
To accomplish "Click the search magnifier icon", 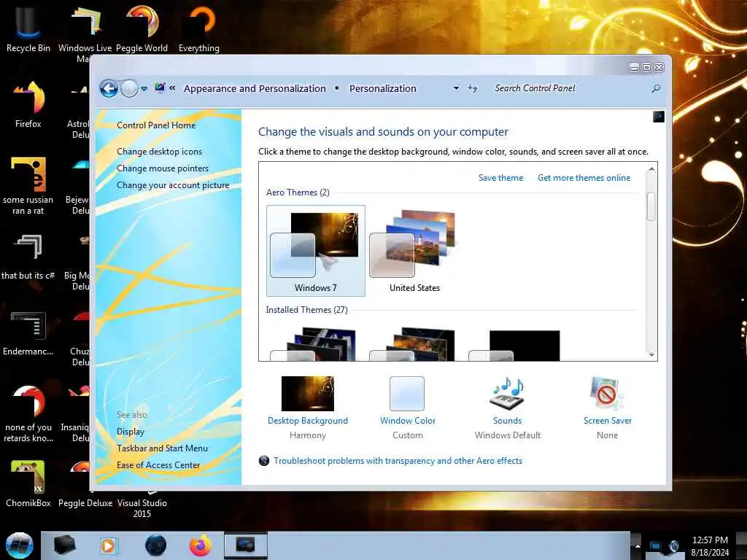I will [656, 88].
